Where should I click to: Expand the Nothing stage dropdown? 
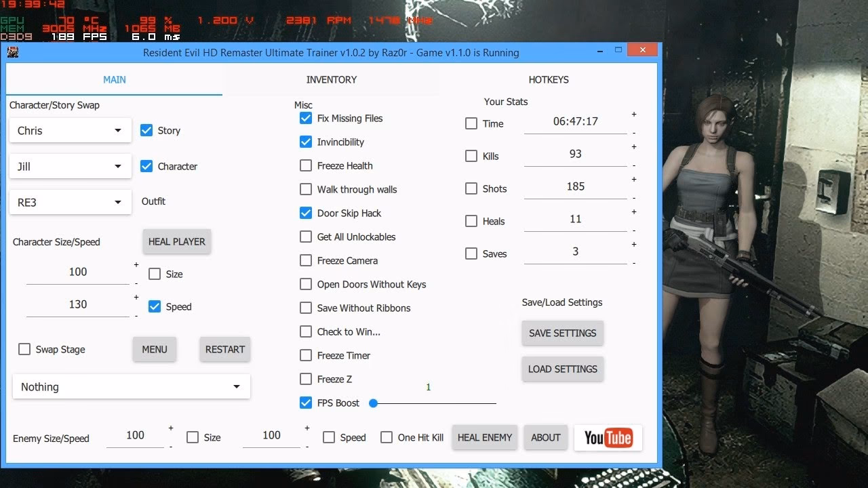(x=131, y=387)
